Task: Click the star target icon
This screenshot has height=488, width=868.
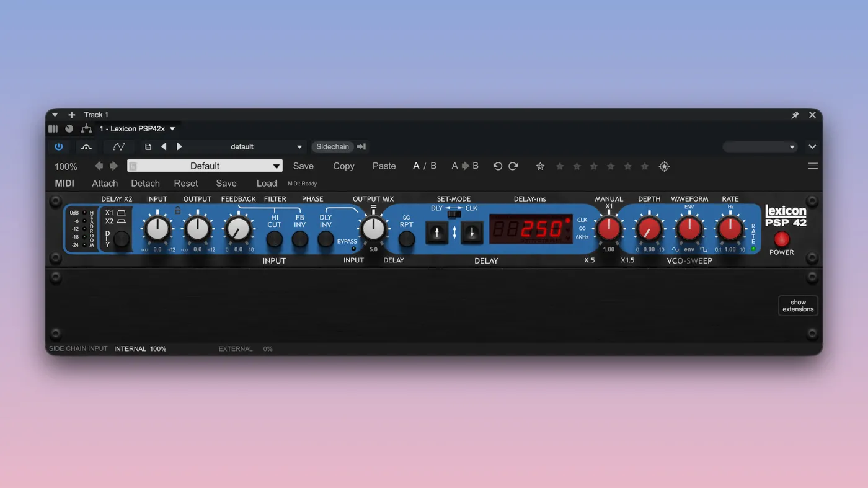Action: click(664, 166)
